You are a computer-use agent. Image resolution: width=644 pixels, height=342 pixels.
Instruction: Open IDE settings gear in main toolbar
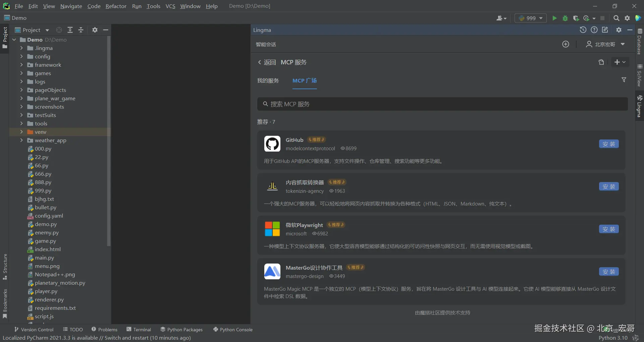tap(627, 18)
